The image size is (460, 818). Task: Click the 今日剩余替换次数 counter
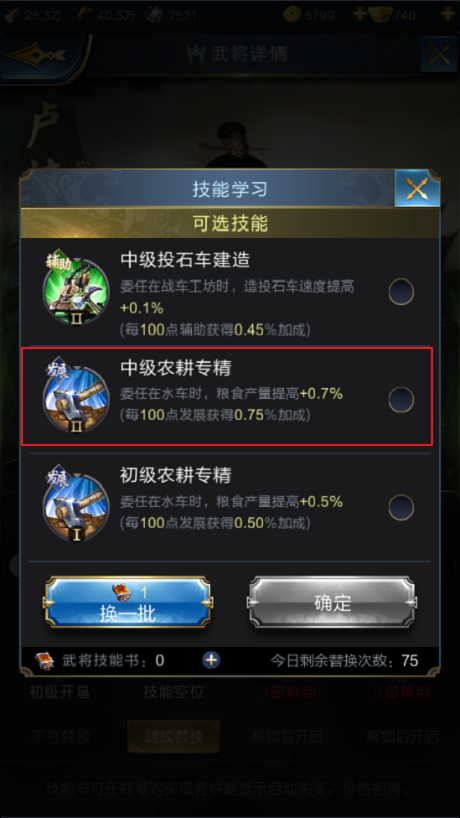pos(344,661)
